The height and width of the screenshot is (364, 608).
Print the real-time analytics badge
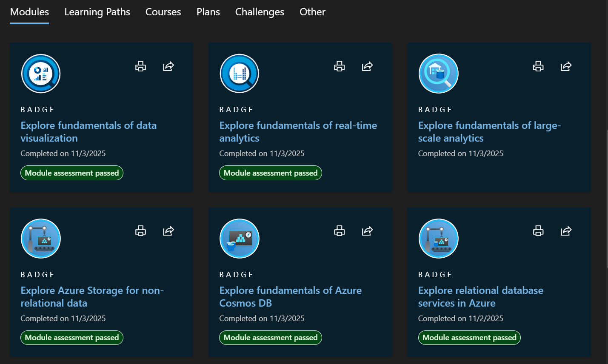[x=339, y=66]
